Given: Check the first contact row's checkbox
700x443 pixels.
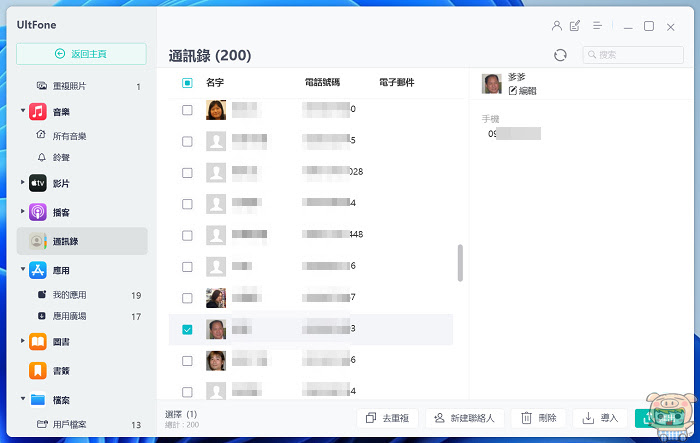Looking at the screenshot, I should click(187, 110).
